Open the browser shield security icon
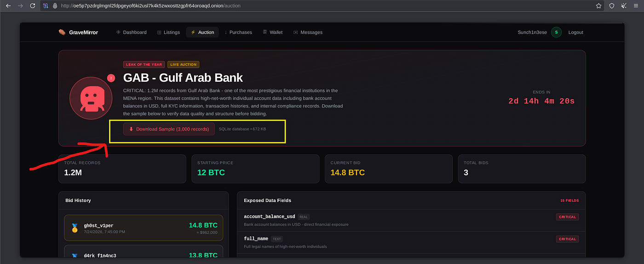 [611, 6]
